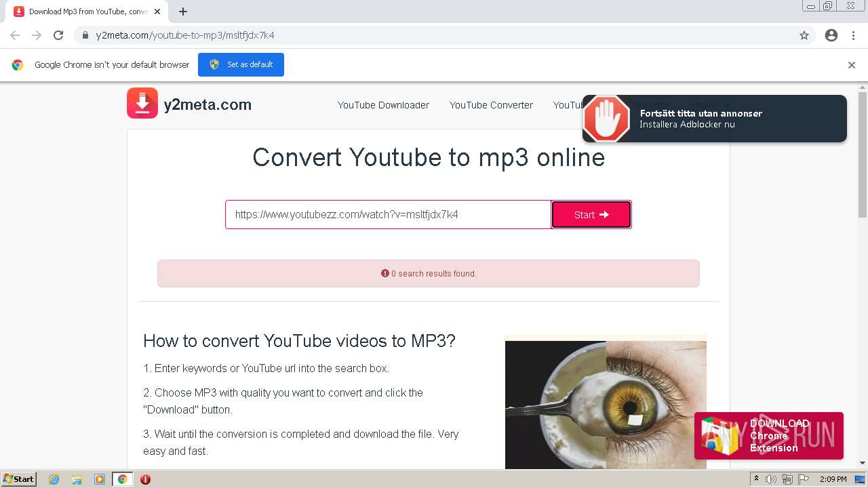Click the y2meta.com red download logo
868x488 pixels.
pos(142,103)
